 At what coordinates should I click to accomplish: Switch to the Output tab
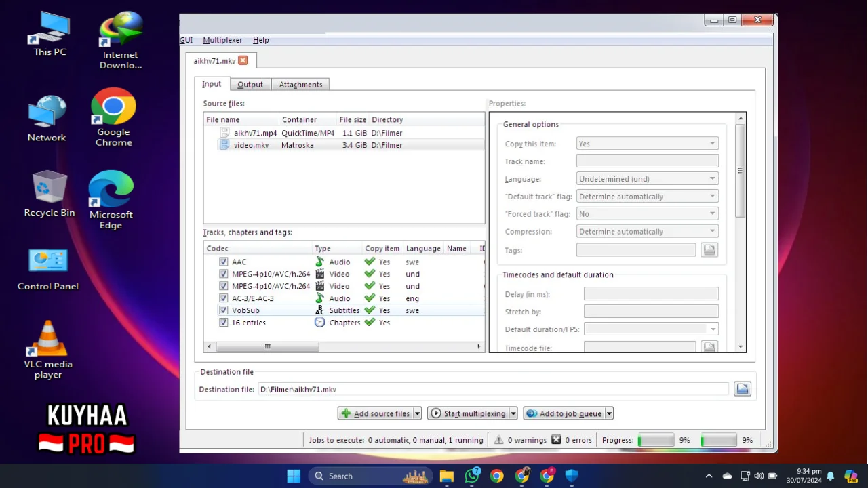[x=250, y=85]
